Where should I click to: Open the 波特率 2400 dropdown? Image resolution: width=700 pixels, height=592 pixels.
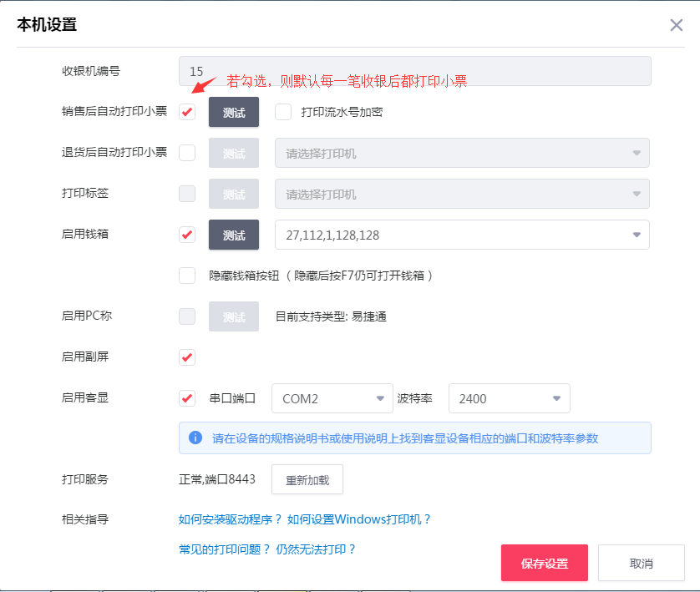click(x=509, y=398)
